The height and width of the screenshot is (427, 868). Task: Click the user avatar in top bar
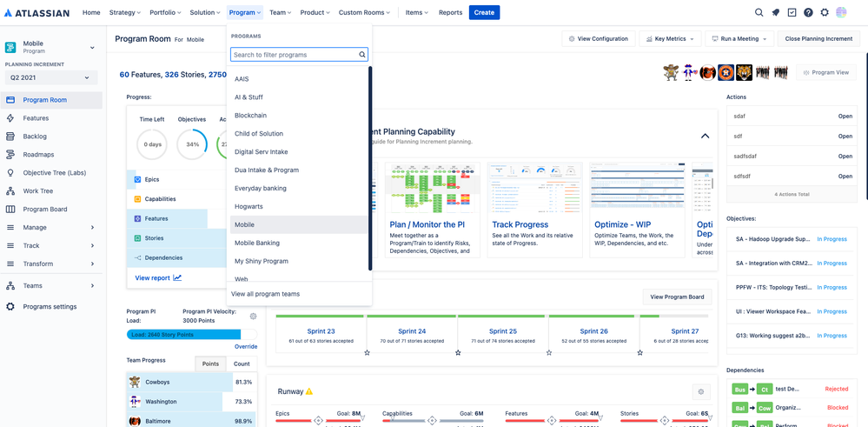pos(841,12)
